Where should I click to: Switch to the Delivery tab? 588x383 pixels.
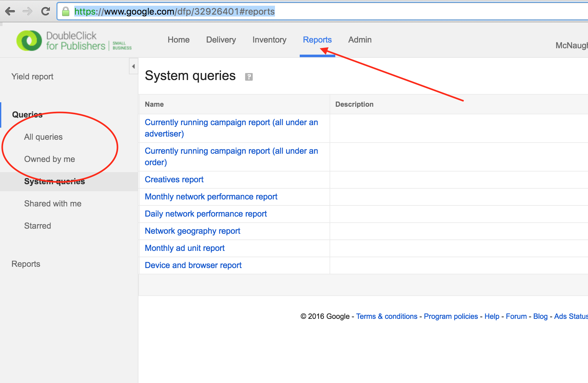coord(221,40)
